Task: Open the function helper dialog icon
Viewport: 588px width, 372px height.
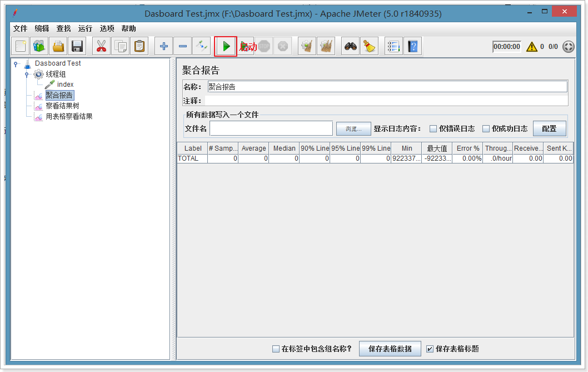Action: pyautogui.click(x=393, y=46)
